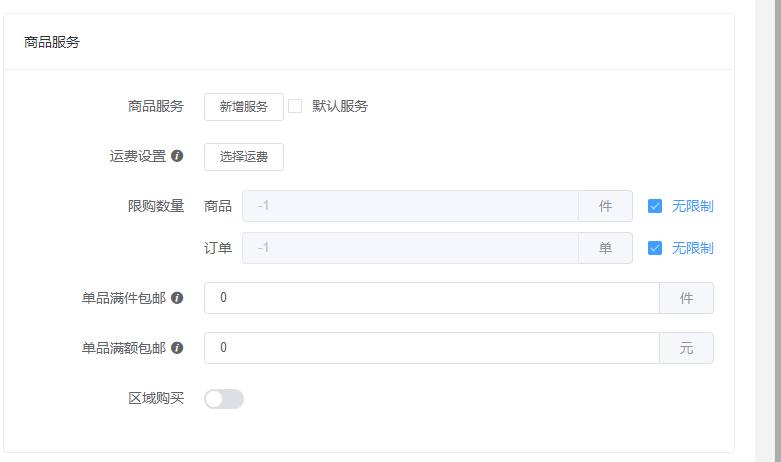The image size is (781, 462).
Task: Click the vertical scrollbar on the right edge
Action: click(x=768, y=230)
